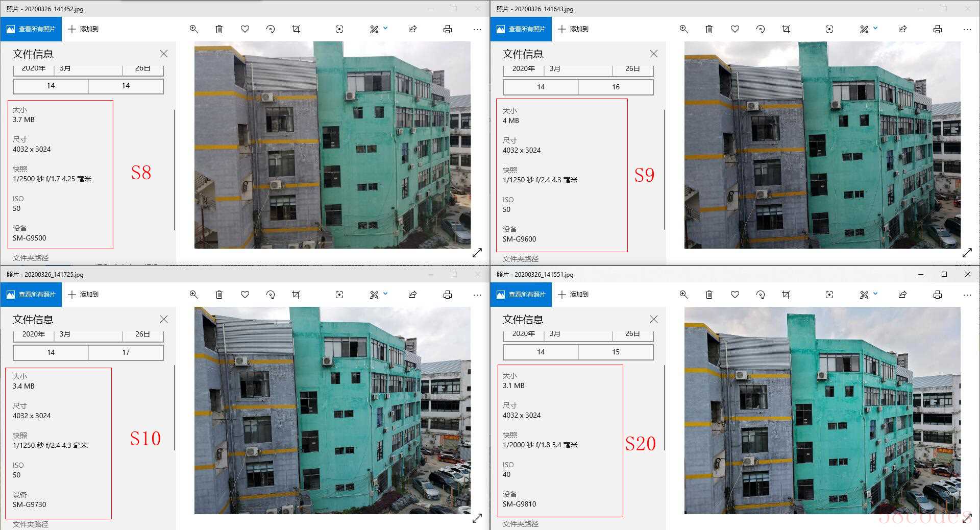Zoom icon in 20200326_141551.jpg window
The width and height of the screenshot is (980, 530).
pyautogui.click(x=683, y=295)
